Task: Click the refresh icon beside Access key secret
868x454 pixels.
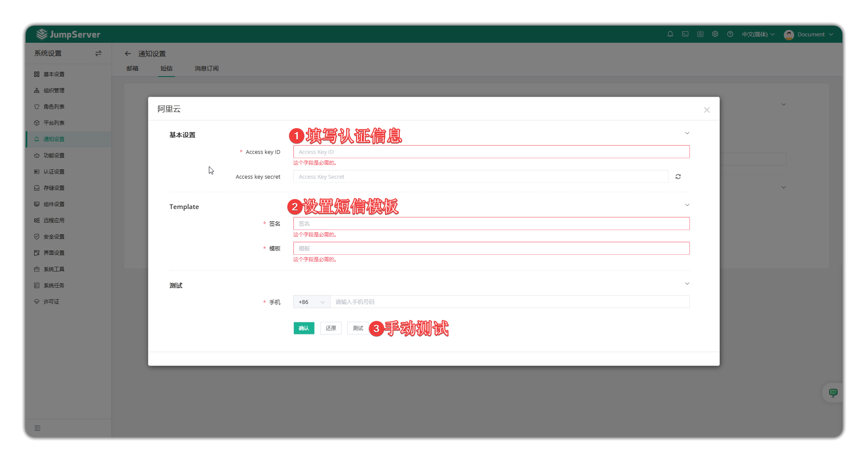Action: click(x=678, y=177)
